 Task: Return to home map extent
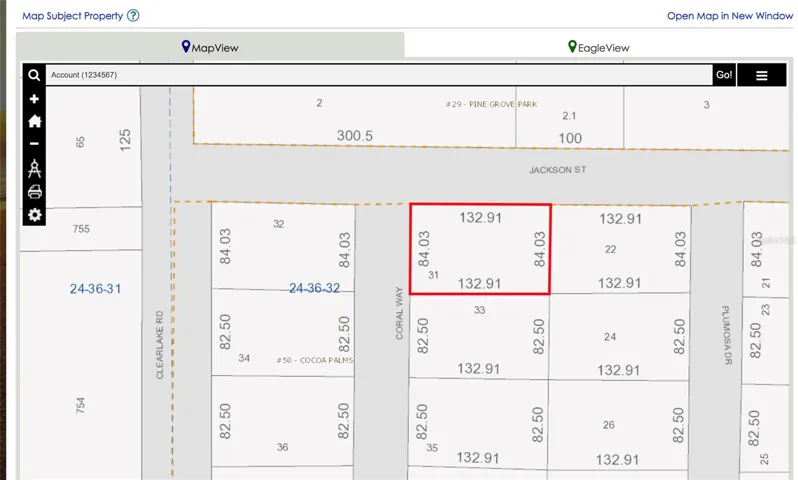click(x=35, y=121)
